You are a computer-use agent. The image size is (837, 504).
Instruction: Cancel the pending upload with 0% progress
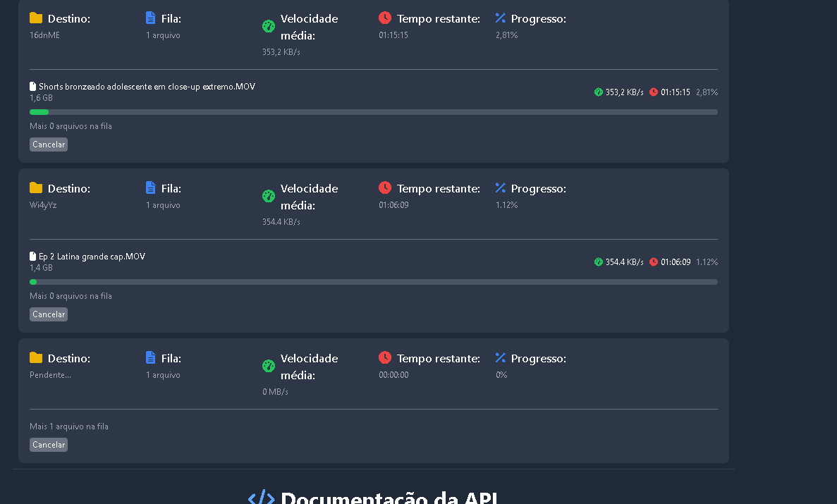coord(49,445)
